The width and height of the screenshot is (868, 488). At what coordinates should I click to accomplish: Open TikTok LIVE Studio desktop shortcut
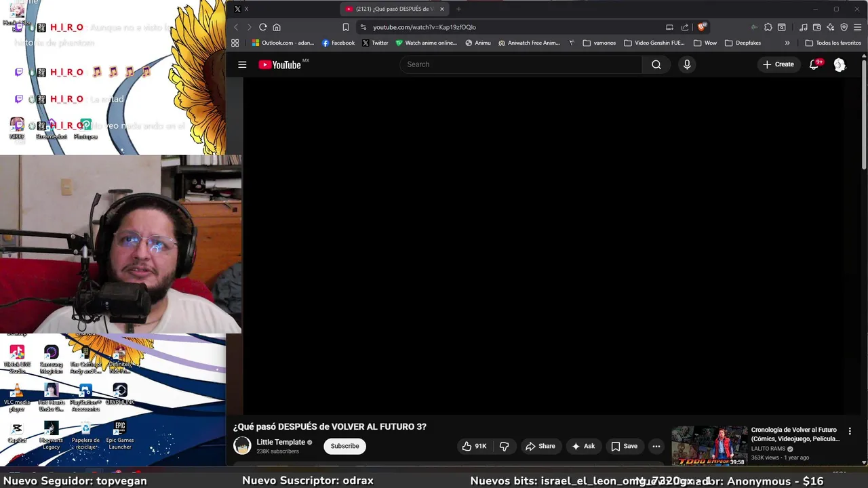pos(17,360)
